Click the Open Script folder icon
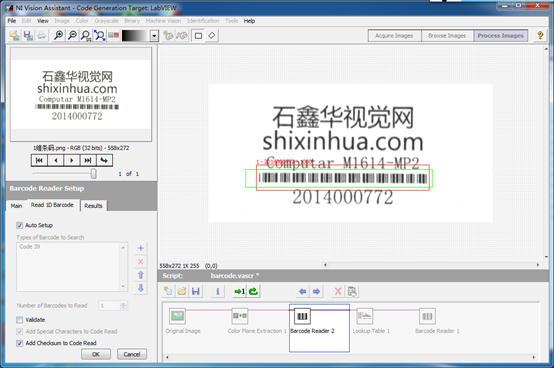The width and height of the screenshot is (554, 368). [x=182, y=291]
